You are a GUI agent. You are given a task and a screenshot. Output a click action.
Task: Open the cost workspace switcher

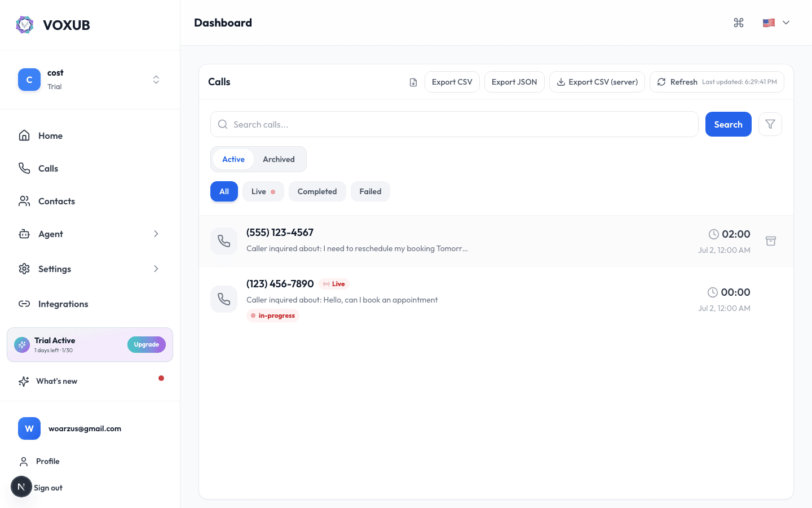click(90, 80)
